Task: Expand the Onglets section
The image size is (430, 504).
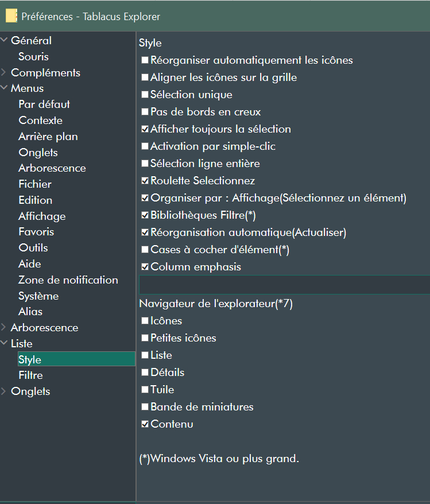Action: [x=5, y=391]
